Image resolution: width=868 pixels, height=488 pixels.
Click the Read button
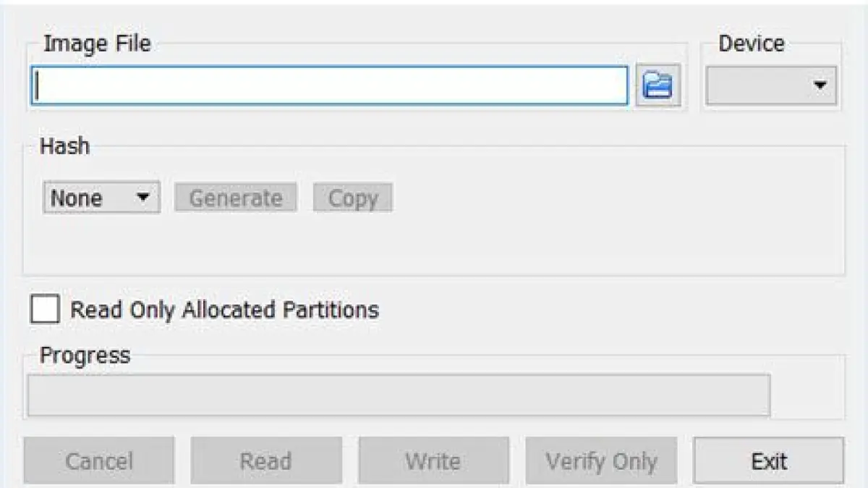point(265,460)
